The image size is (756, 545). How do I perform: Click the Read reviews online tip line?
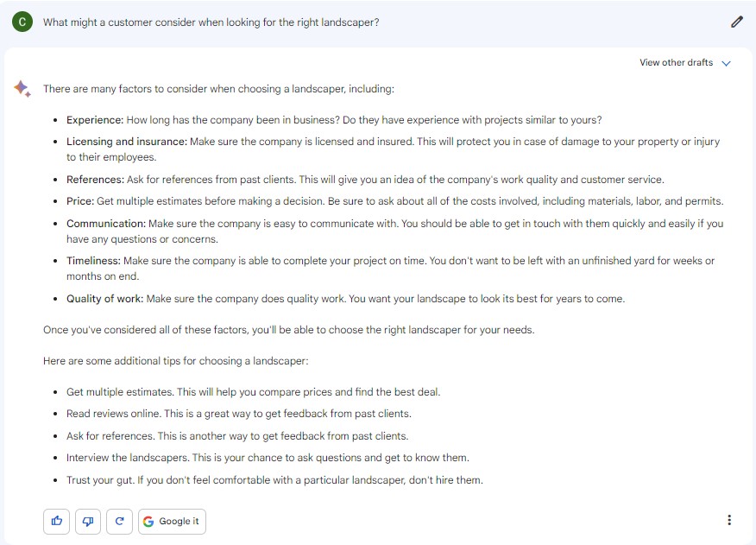pos(238,414)
